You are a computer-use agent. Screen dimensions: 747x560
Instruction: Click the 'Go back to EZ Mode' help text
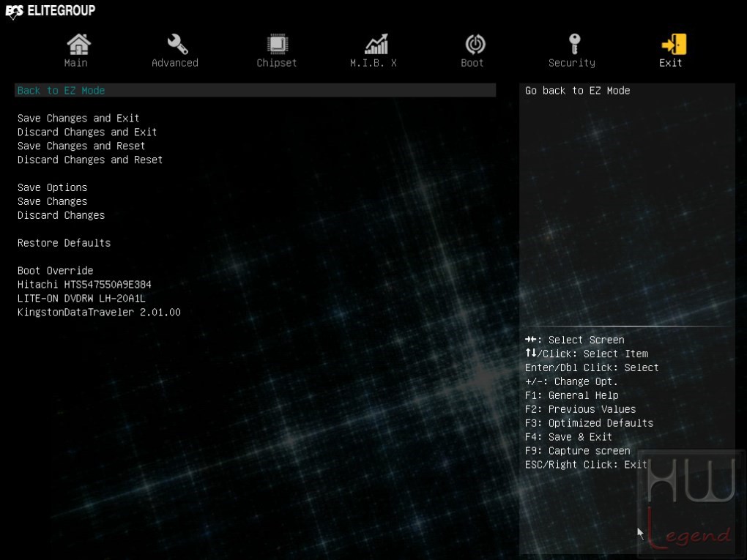coord(577,91)
